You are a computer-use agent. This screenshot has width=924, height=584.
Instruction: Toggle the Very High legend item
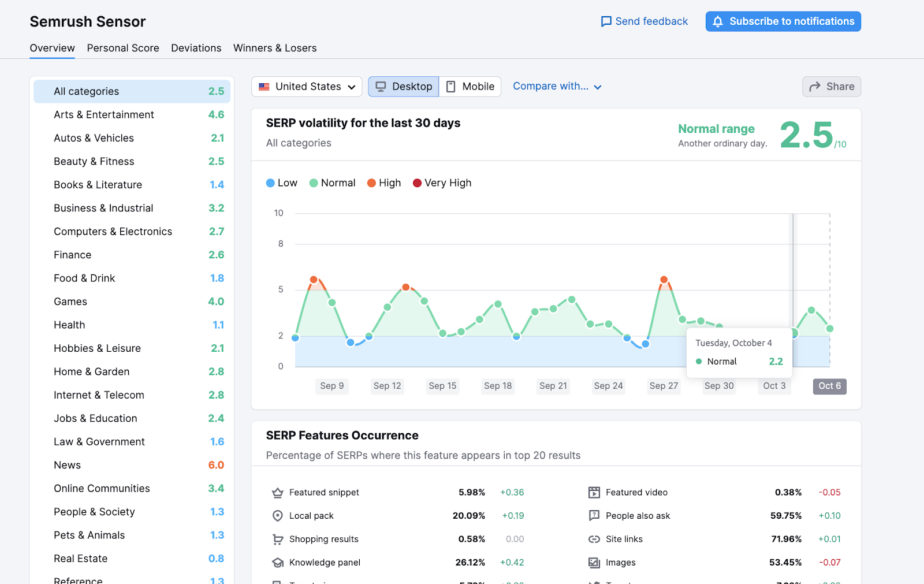tap(442, 183)
